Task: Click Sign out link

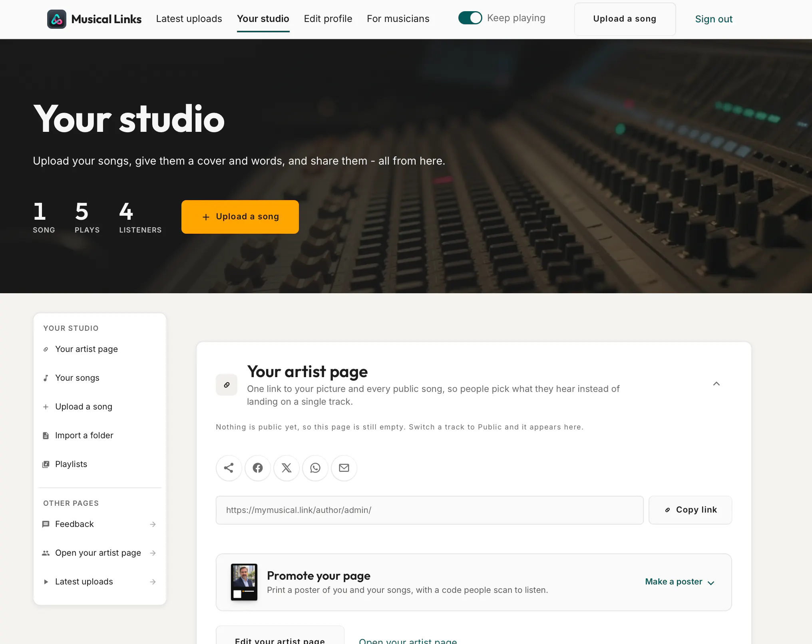Action: [x=714, y=19]
